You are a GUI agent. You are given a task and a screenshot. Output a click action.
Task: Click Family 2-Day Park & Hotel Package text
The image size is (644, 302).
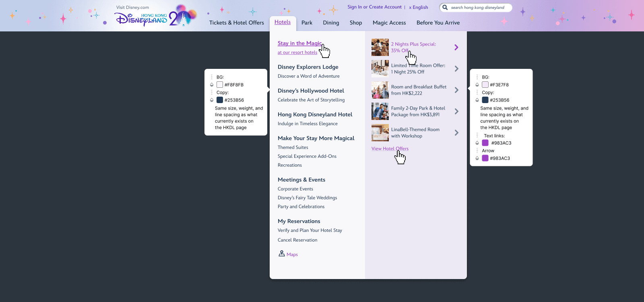pos(418,112)
